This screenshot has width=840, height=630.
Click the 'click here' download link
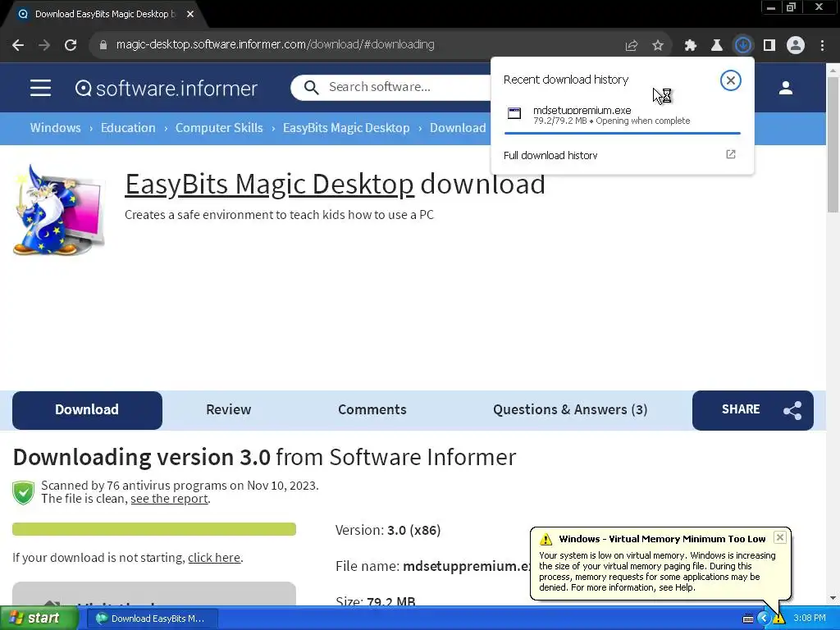pyautogui.click(x=214, y=558)
